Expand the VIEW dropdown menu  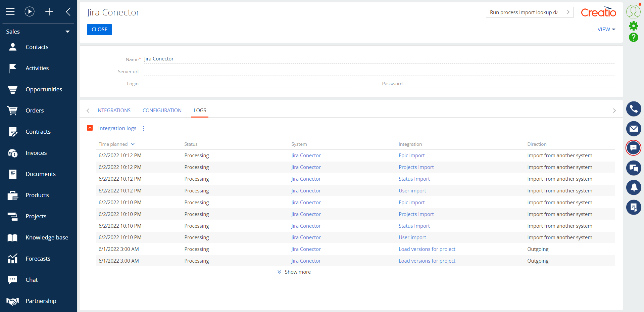pos(606,30)
